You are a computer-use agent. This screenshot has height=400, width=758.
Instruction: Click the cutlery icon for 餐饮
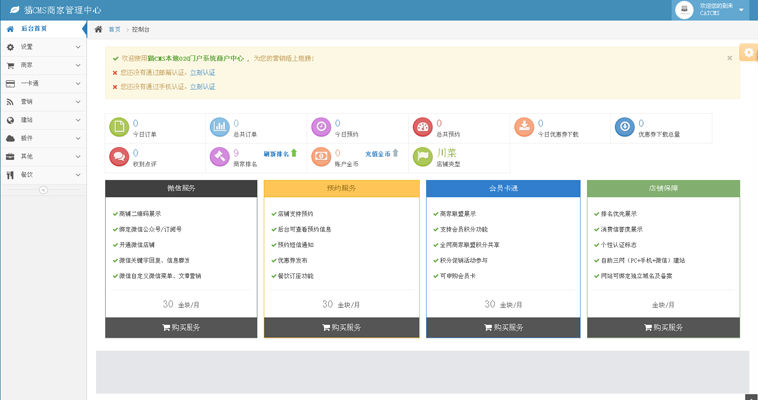pos(10,175)
